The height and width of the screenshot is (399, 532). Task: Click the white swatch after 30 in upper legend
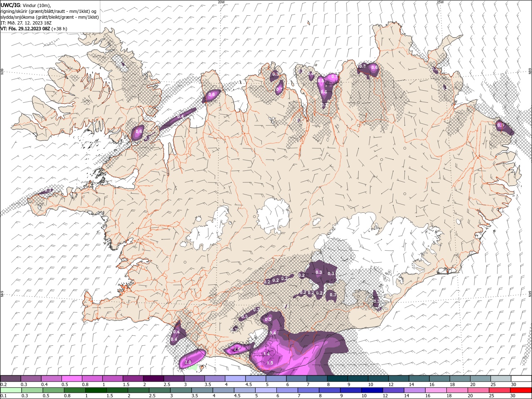[521, 378]
